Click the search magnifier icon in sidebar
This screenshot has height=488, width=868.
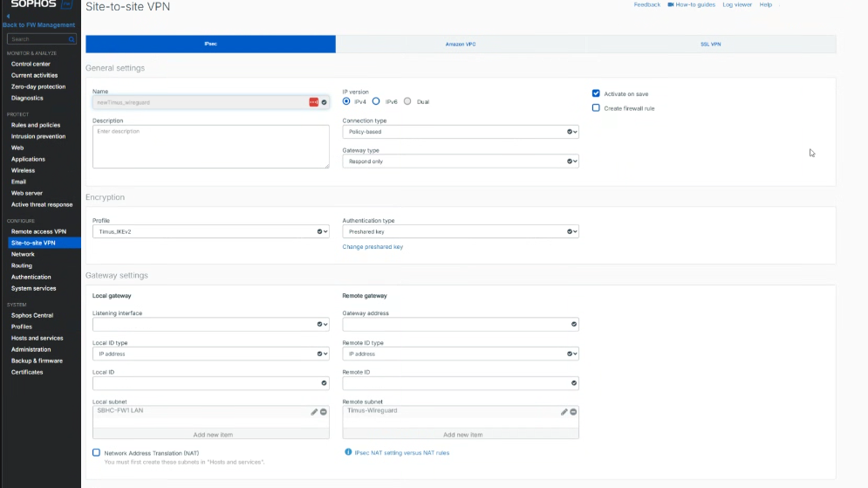[72, 39]
